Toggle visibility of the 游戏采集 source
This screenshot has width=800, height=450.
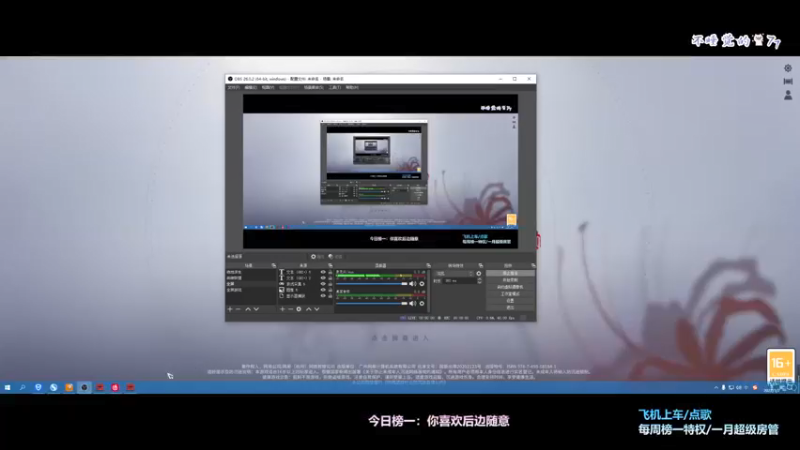tap(323, 284)
